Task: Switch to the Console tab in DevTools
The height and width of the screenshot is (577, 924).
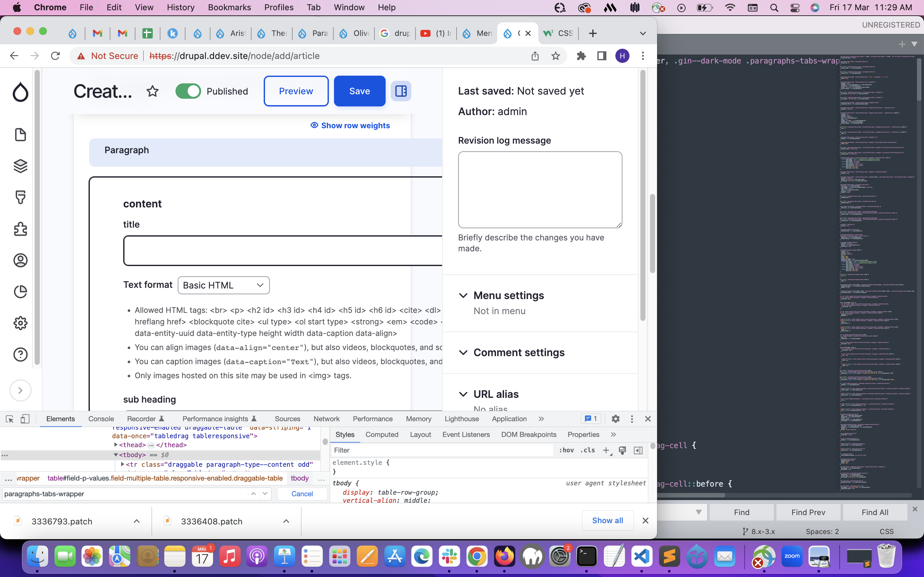Action: pos(101,419)
